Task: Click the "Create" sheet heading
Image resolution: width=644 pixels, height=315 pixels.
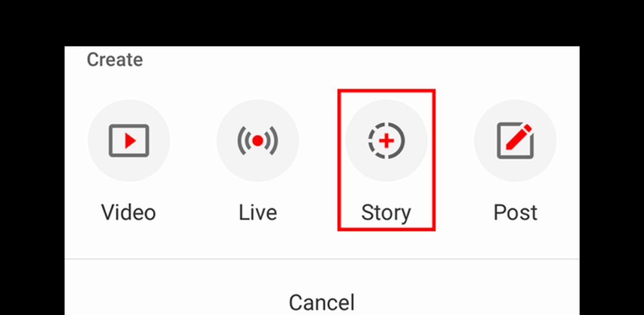Action: click(x=115, y=60)
